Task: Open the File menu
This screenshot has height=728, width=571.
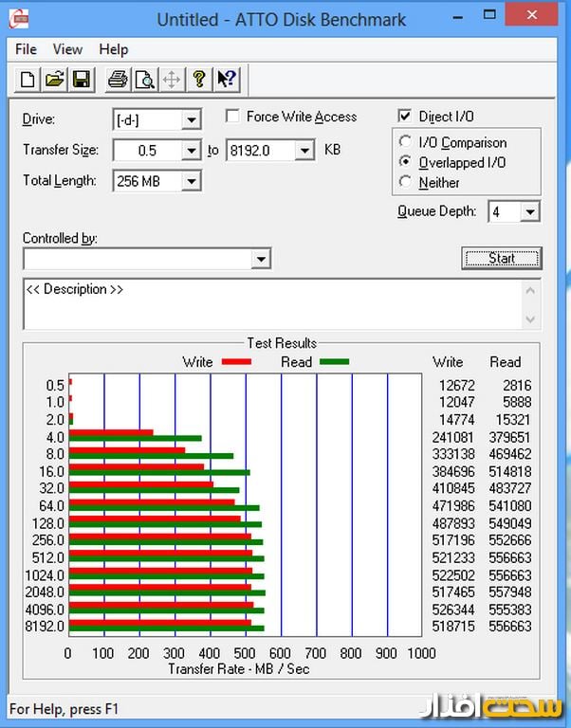Action: click(26, 49)
